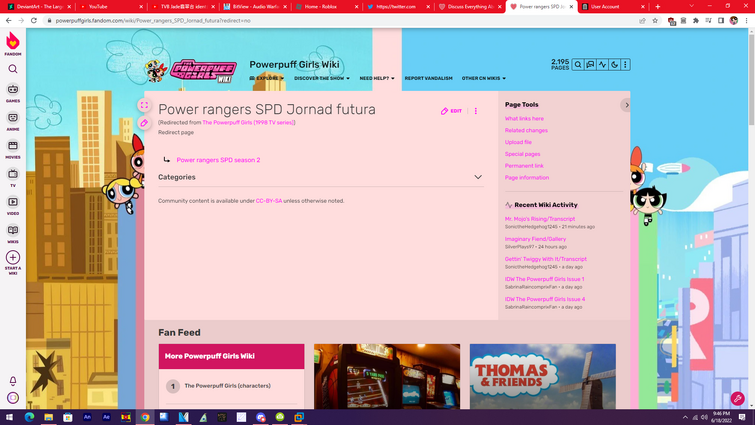Click Page information in Page Tools
The image size is (755, 425).
[x=526, y=178]
